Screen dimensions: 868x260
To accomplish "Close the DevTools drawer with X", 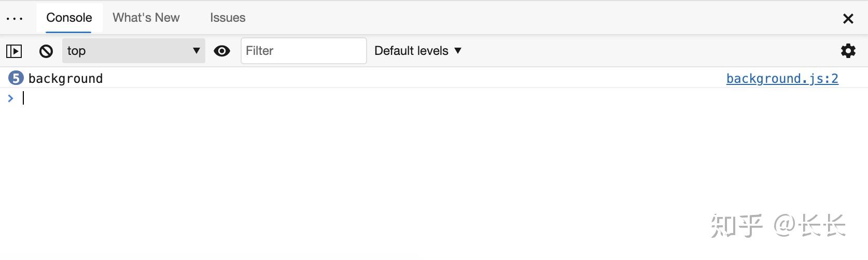I will [848, 19].
